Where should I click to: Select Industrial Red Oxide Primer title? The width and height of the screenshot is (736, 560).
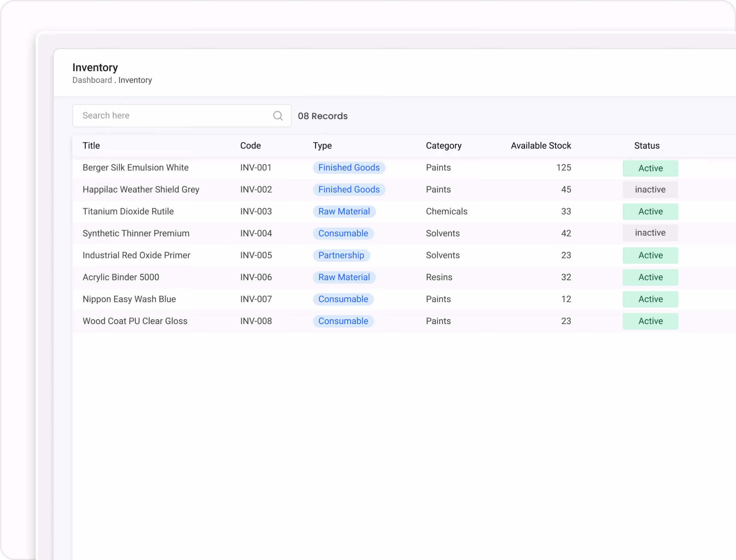(136, 255)
